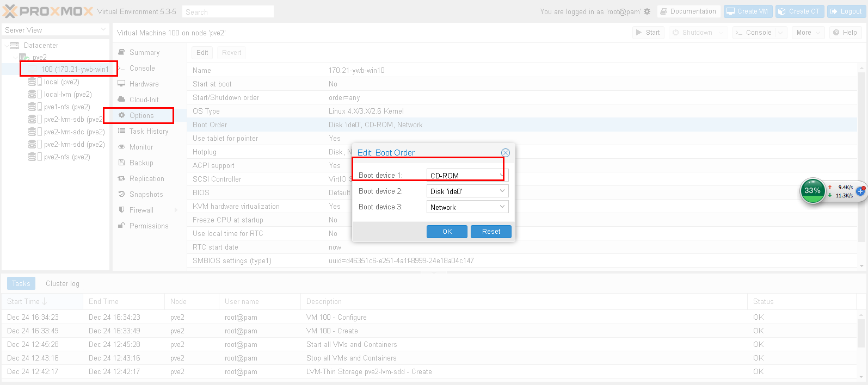Select the local (pve2) storage icon

click(x=35, y=82)
